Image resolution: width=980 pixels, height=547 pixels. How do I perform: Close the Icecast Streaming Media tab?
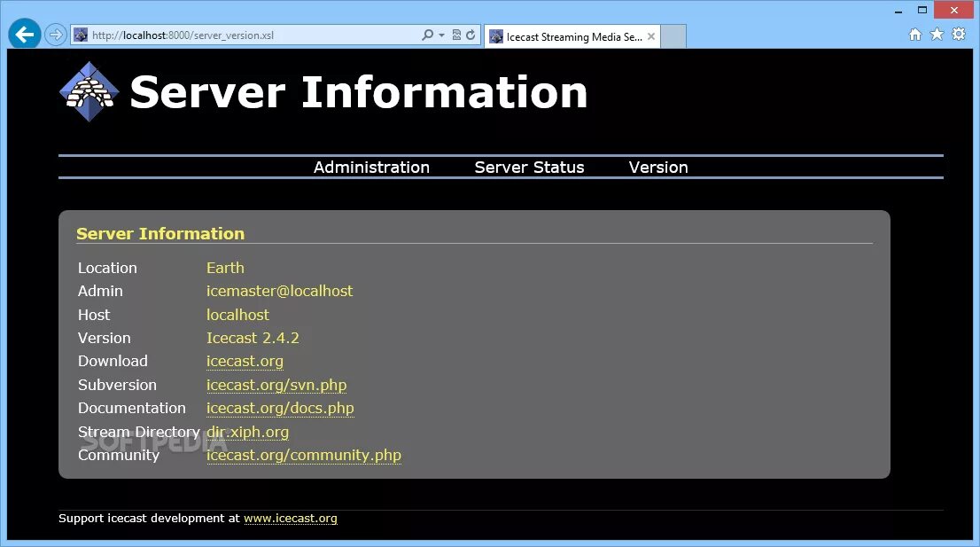651,36
